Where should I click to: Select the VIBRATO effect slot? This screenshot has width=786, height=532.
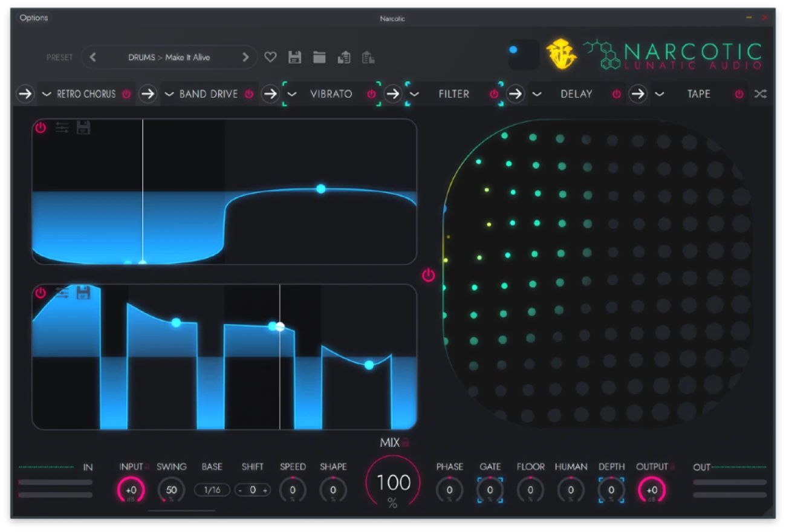pos(331,94)
